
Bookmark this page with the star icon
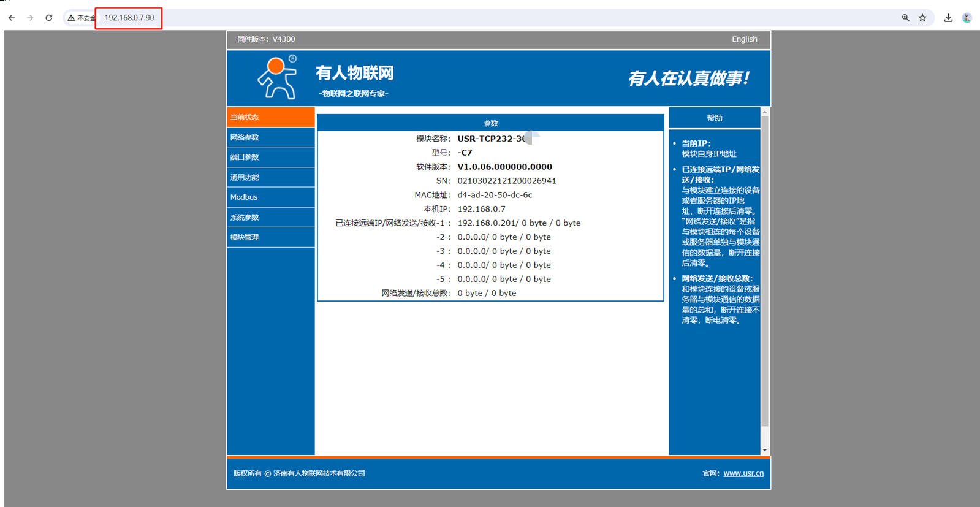(922, 18)
